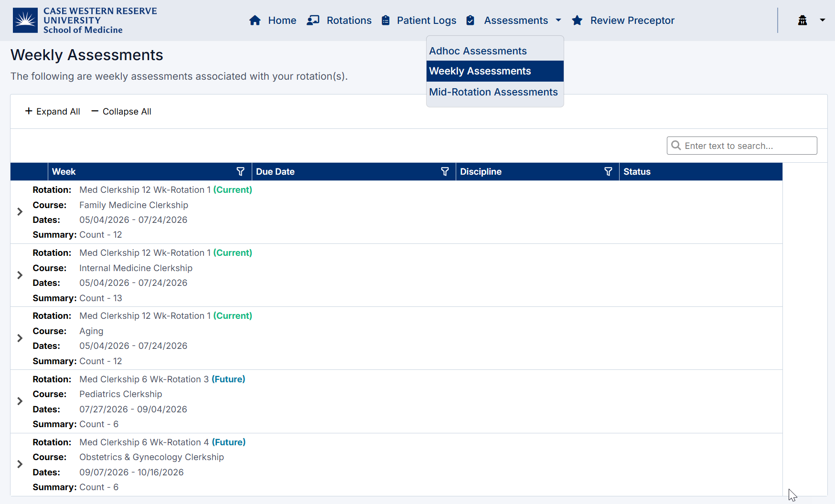Click the Patient Logs clipboard icon
835x504 pixels.
pyautogui.click(x=385, y=21)
